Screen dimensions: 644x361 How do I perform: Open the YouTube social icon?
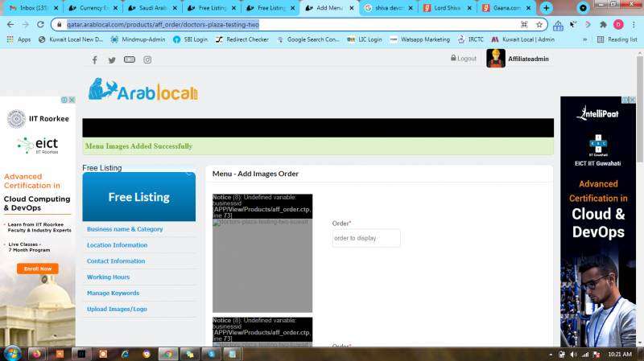130,59
